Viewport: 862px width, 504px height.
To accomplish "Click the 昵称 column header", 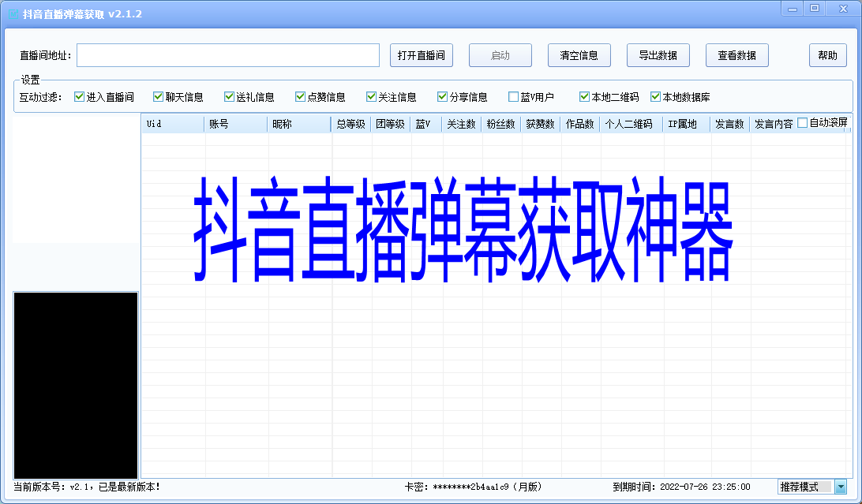I will click(299, 124).
